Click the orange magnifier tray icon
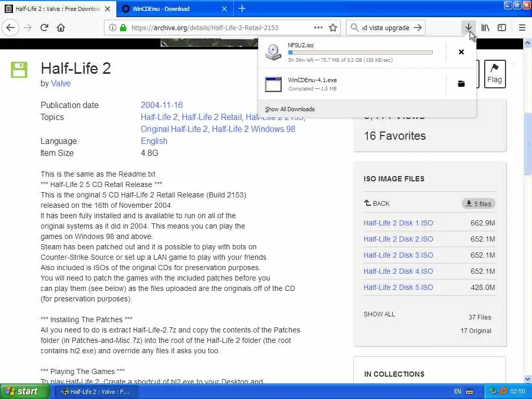Image resolution: width=532 pixels, height=399 pixels. click(503, 392)
